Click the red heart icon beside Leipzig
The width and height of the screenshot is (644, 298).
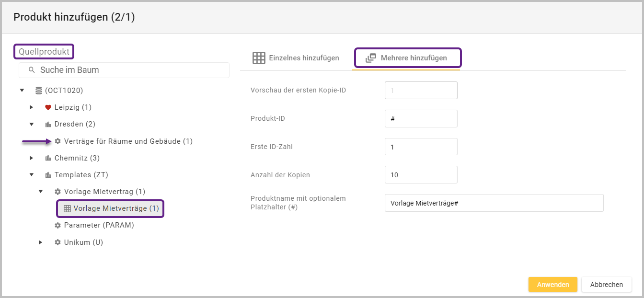(48, 107)
